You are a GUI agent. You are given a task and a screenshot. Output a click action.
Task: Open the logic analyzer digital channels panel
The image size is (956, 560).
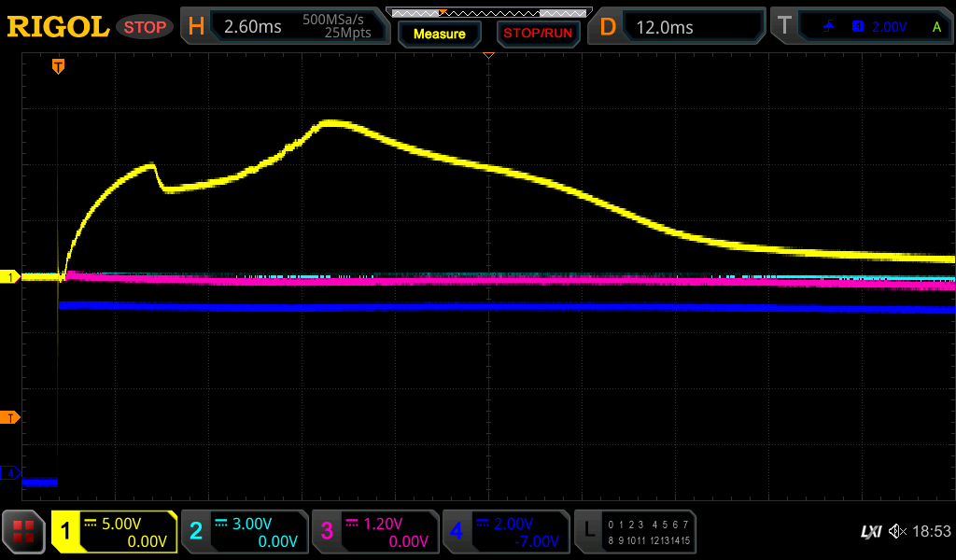[634, 532]
